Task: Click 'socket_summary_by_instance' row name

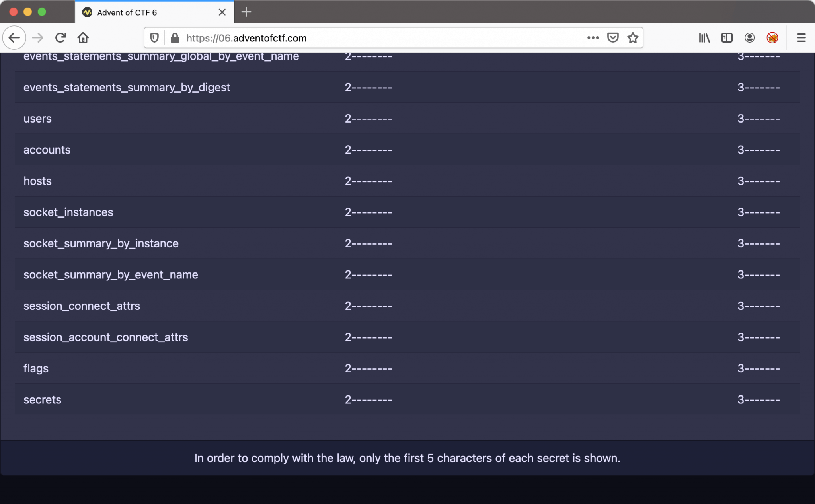Action: (x=101, y=243)
